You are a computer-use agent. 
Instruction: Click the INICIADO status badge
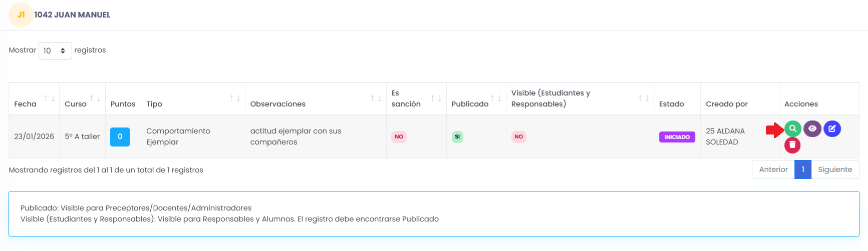677,137
